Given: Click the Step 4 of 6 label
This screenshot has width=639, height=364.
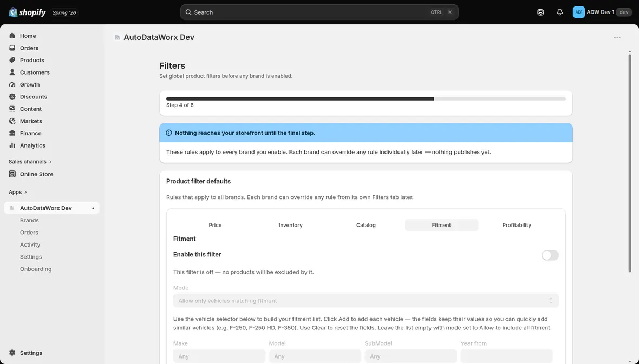Looking at the screenshot, I should [180, 105].
